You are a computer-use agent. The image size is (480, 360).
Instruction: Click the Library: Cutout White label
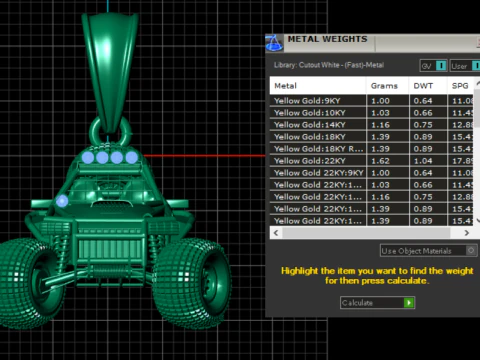click(329, 65)
